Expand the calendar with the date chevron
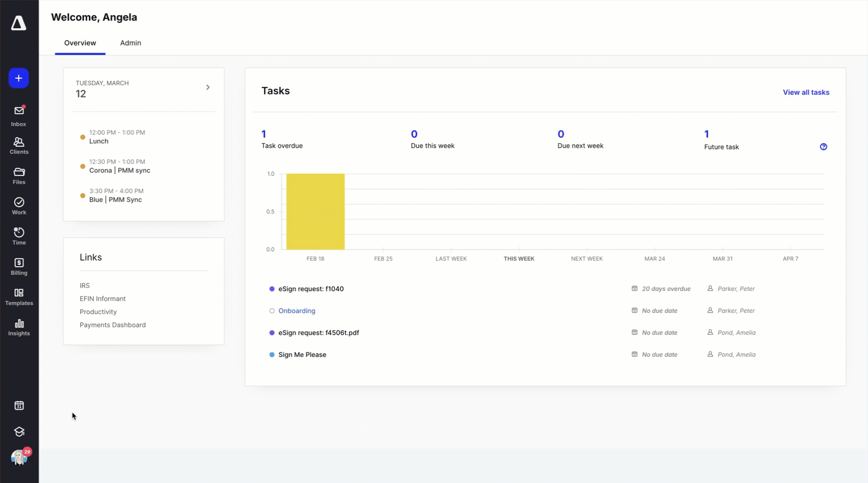 208,88
